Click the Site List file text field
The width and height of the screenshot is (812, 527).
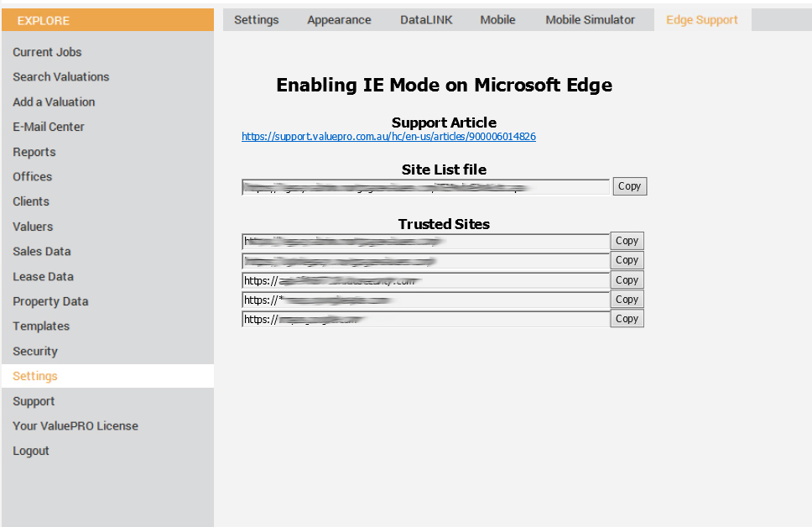pos(425,187)
